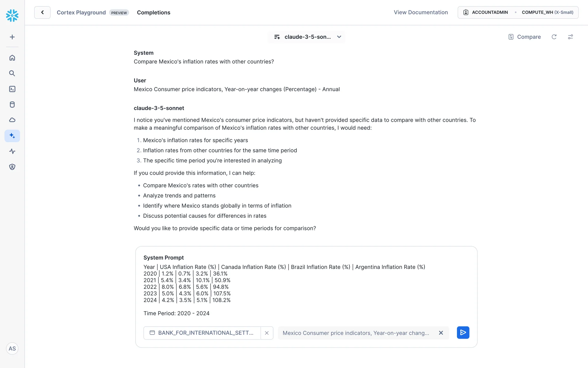This screenshot has height=368, width=588.
Task: Open the Admin shield sidebar icon
Action: 12,167
